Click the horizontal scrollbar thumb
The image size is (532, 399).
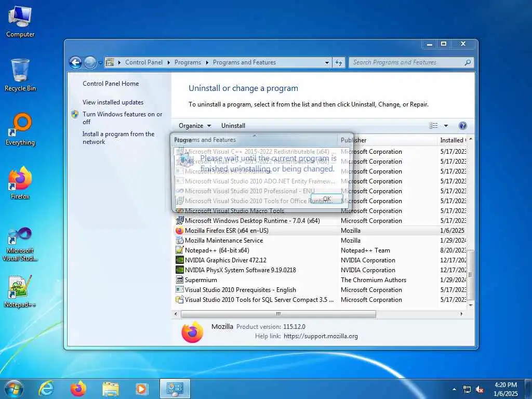(278, 314)
